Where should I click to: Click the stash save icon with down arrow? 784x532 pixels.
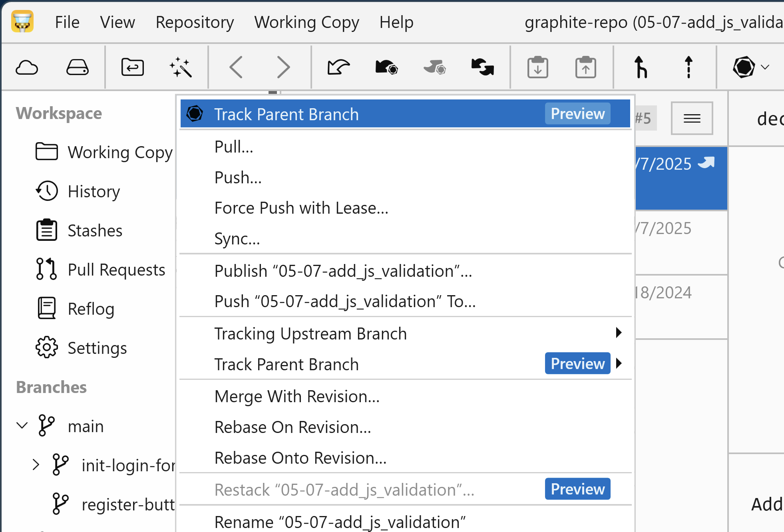[x=537, y=67]
